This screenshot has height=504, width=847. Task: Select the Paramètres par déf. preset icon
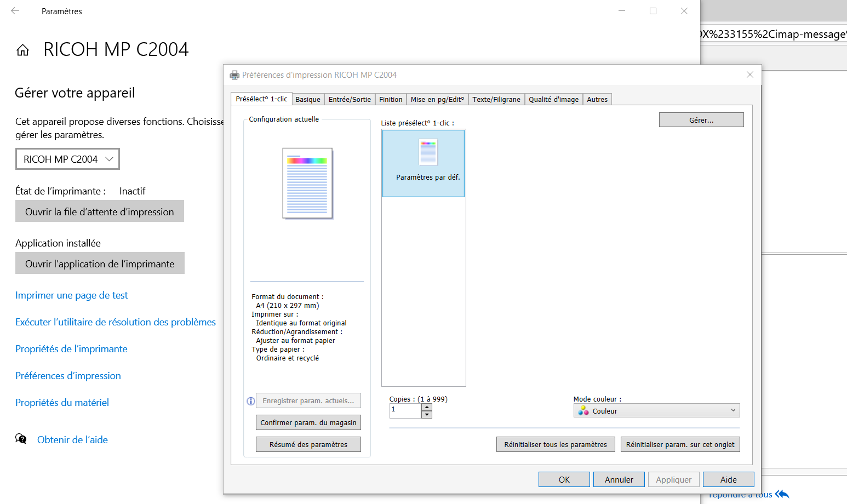(x=428, y=153)
